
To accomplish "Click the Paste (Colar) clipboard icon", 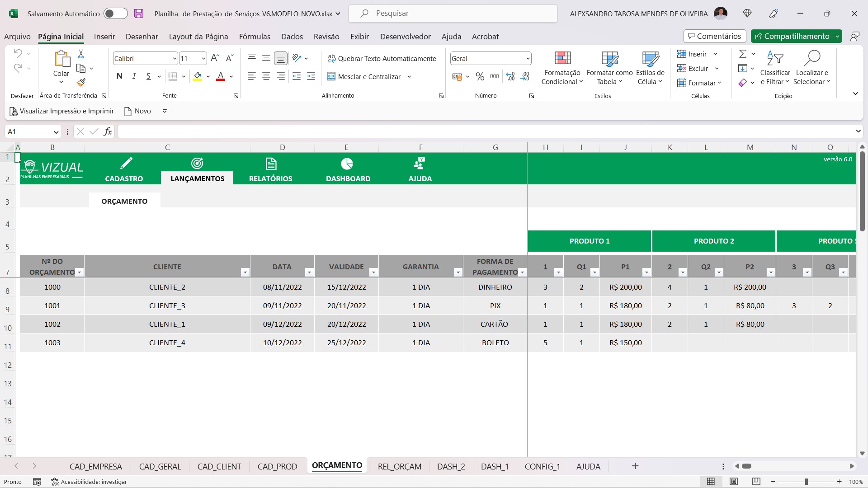I will (62, 58).
